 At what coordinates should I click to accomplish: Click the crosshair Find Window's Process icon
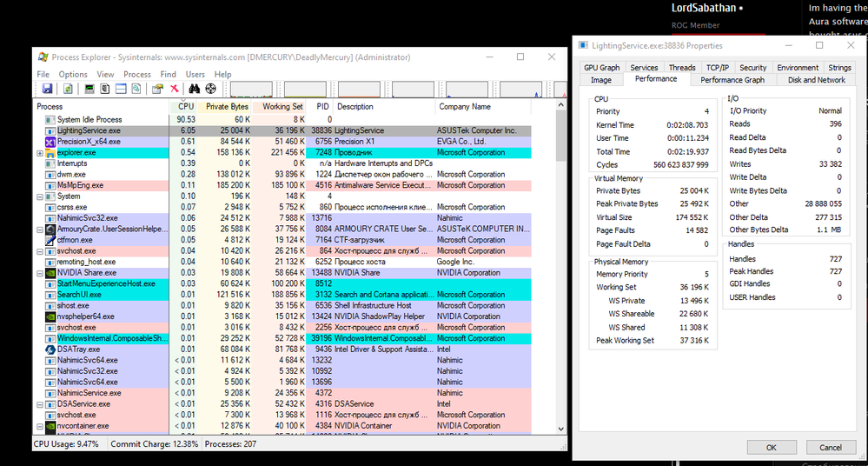point(211,89)
